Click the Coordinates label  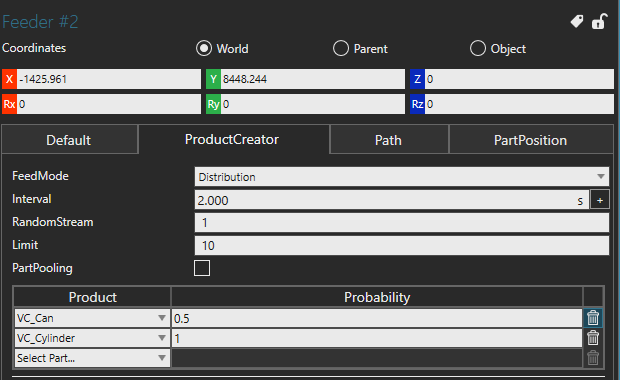pos(34,48)
